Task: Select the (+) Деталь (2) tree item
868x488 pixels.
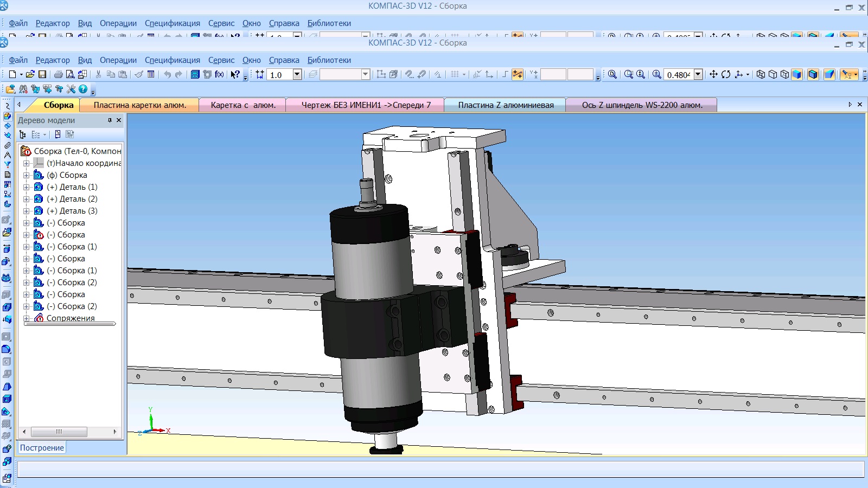Action: point(72,199)
